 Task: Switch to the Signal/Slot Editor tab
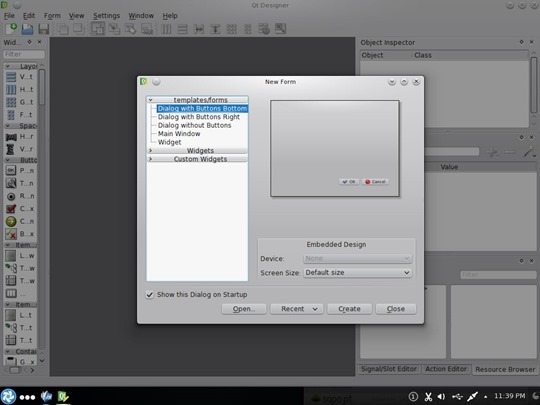[389, 369]
